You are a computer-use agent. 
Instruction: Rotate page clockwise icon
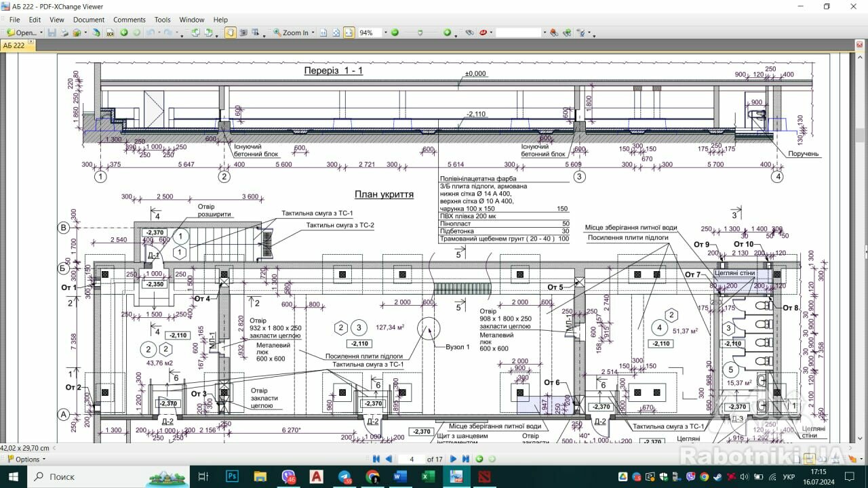click(x=208, y=33)
